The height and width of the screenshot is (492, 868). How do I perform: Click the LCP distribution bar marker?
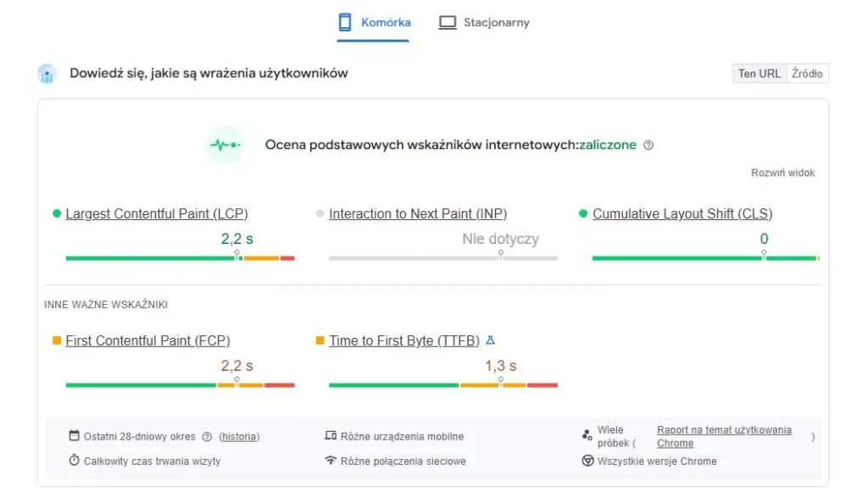point(236,254)
